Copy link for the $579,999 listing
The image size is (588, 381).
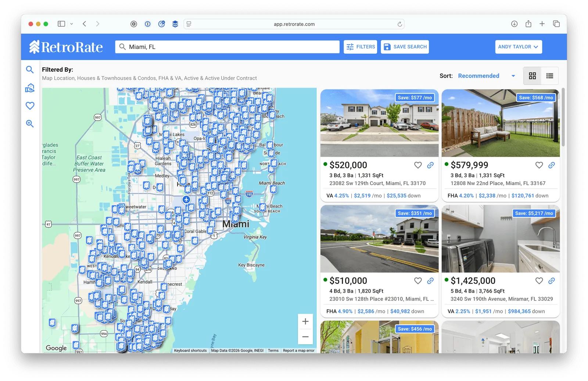point(552,165)
